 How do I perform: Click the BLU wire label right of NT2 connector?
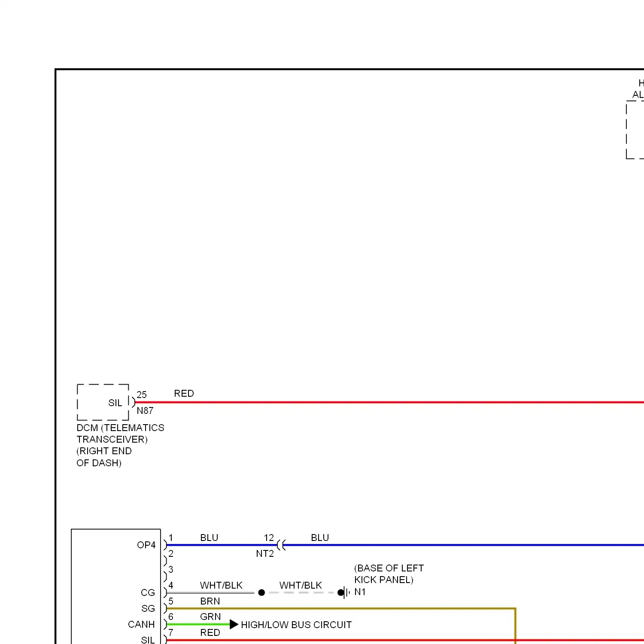click(x=320, y=538)
